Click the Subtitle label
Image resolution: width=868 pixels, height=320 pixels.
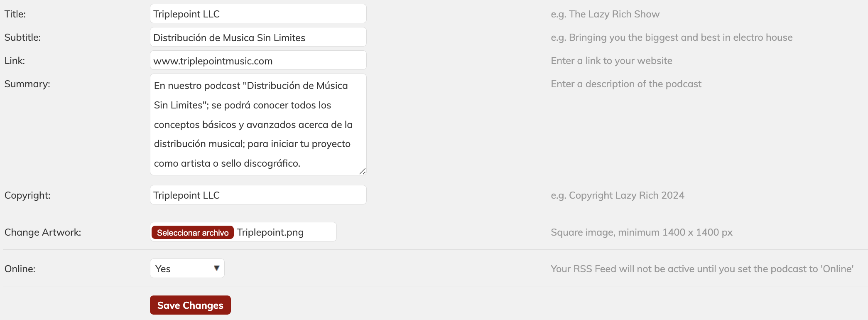[x=22, y=37]
